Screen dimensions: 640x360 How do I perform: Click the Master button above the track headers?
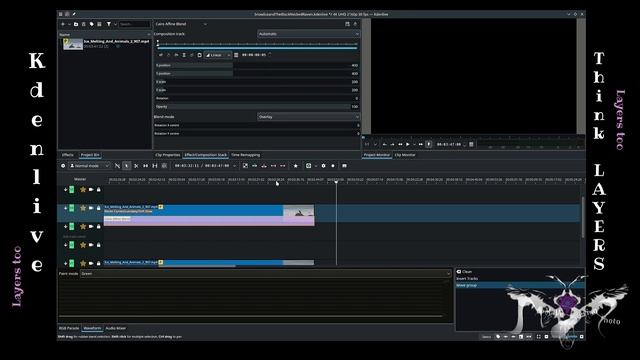pos(80,179)
